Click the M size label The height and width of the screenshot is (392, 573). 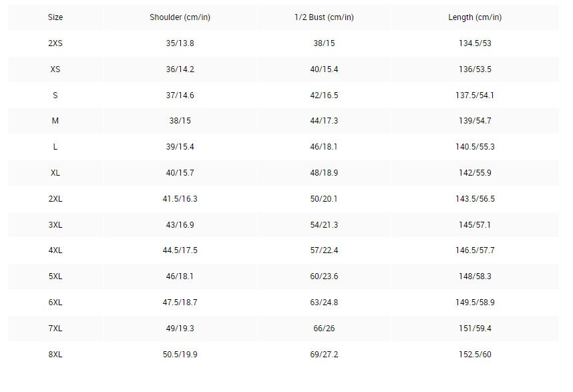pyautogui.click(x=55, y=121)
